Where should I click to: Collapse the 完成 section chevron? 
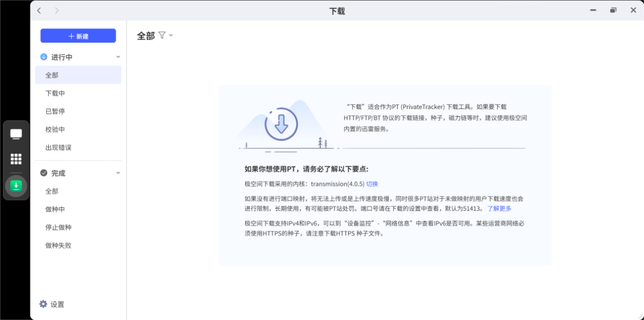118,173
